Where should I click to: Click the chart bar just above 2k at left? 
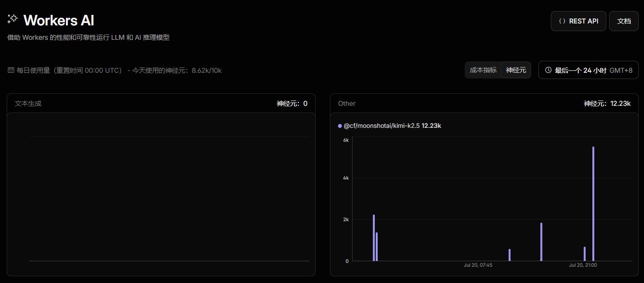tap(374, 238)
